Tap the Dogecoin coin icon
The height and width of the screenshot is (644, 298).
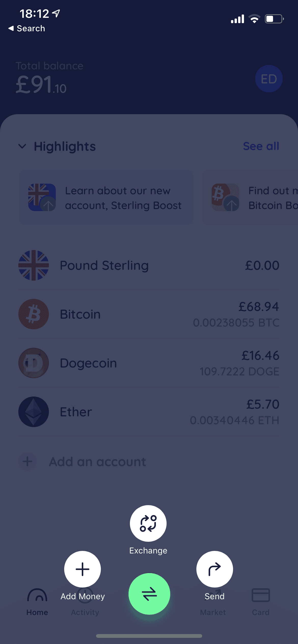34,363
